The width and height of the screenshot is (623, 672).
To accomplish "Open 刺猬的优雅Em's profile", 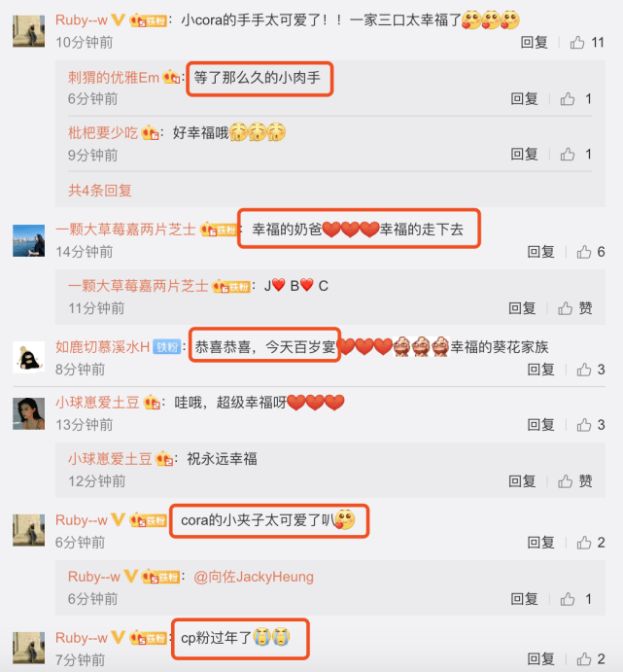I will coord(114,78).
